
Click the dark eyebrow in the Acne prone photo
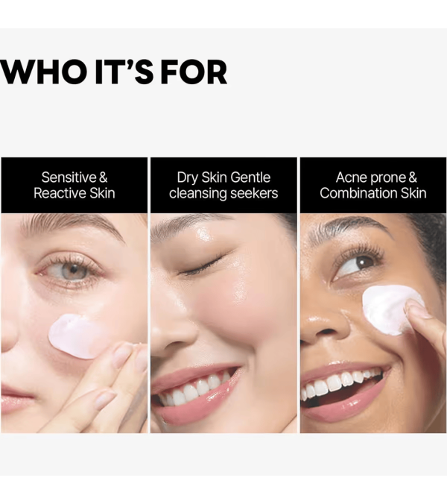pyautogui.click(x=349, y=227)
